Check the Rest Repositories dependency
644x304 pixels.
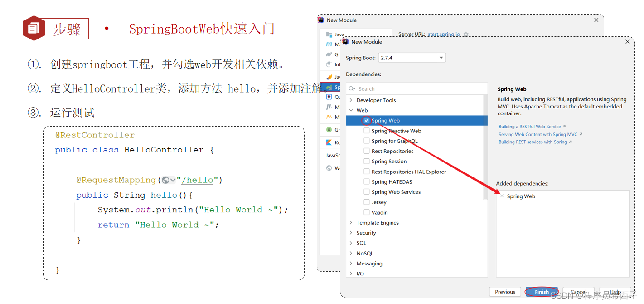[366, 151]
